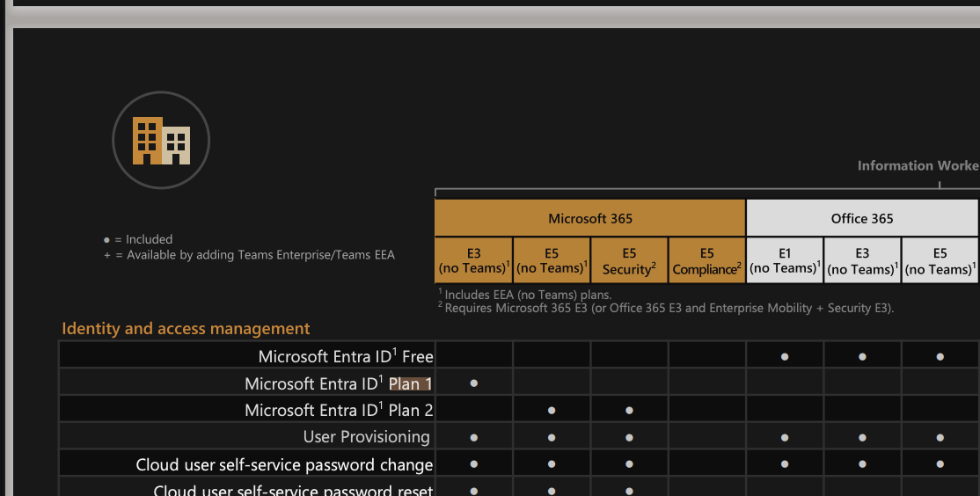Click the footnote about requiring Microsoft 365 E3
This screenshot has width=980, height=496.
pyautogui.click(x=666, y=307)
